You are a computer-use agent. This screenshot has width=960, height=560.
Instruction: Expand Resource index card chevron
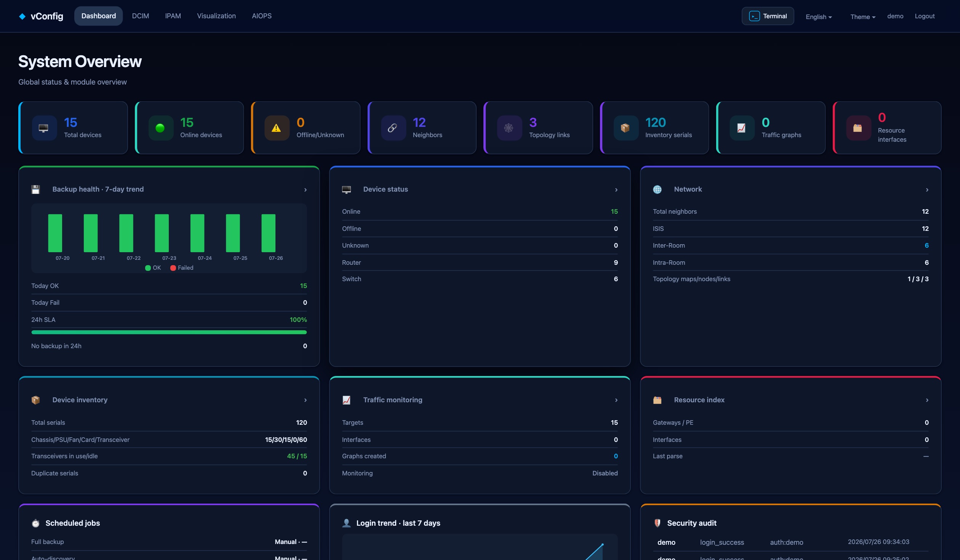(927, 400)
